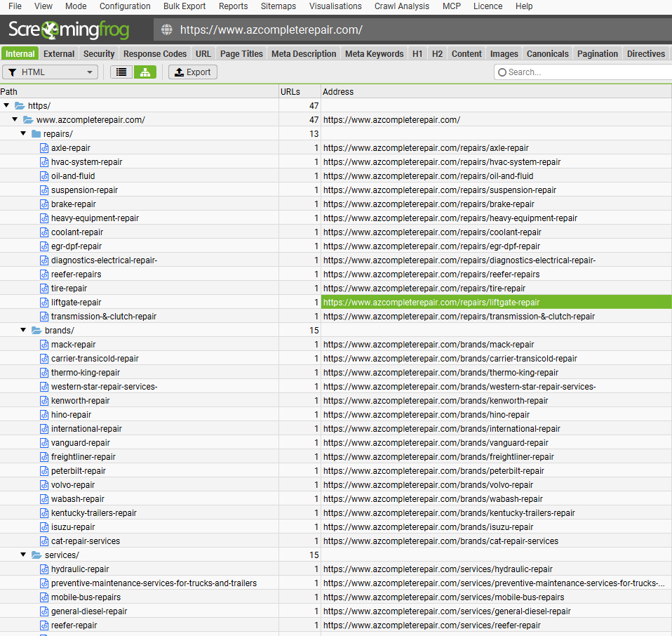Click the brake-repair page icon
Screen dimensions: 672x636
[44, 204]
